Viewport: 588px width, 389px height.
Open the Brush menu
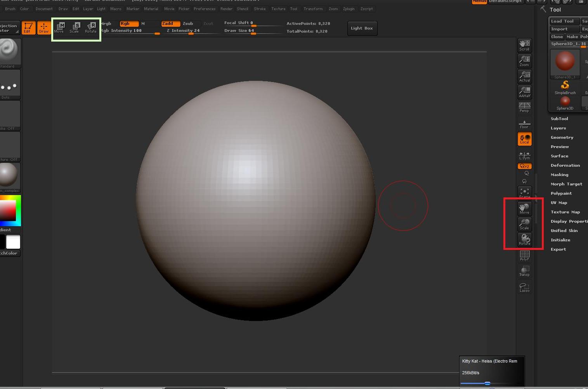[10, 9]
